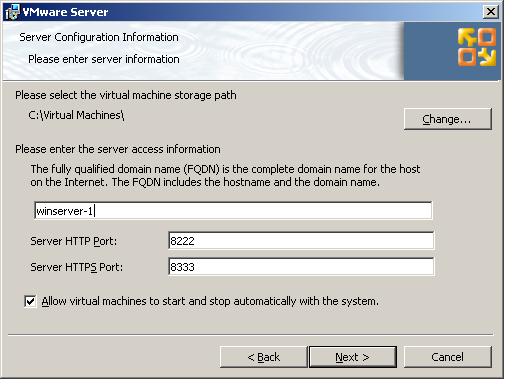Click the FQDN field containing winserver-1
The image size is (512, 384).
point(233,211)
